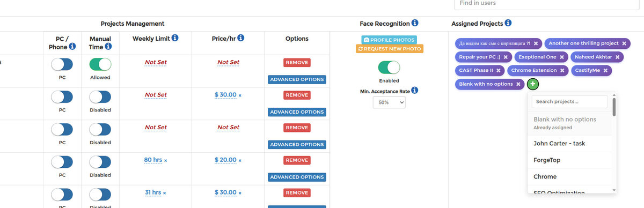Open the 50% acceptance rate dropdown

[x=389, y=102]
